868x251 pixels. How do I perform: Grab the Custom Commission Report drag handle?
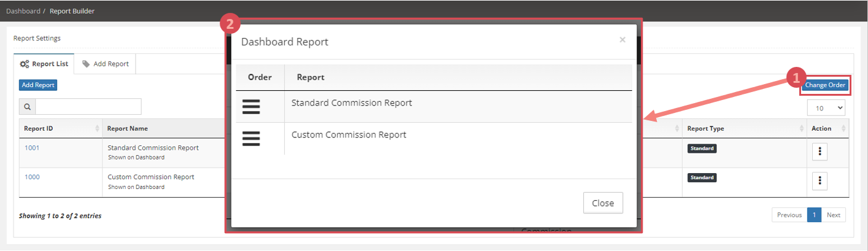(251, 138)
